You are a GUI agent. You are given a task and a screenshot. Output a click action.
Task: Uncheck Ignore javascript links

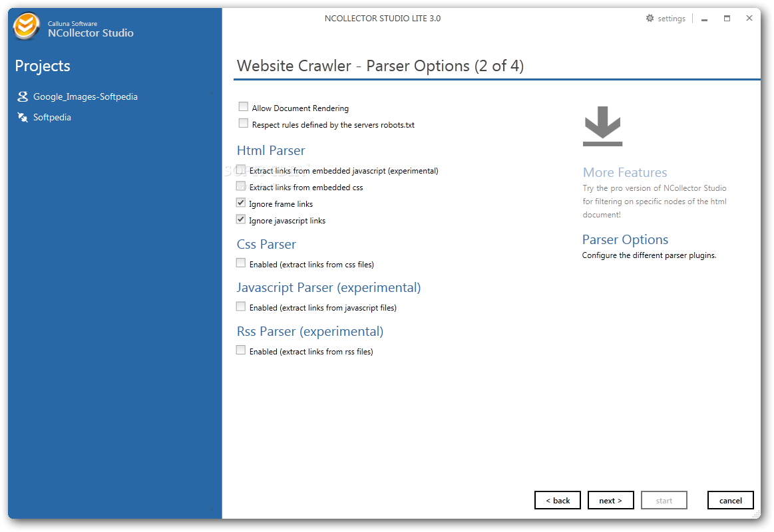pyautogui.click(x=241, y=219)
